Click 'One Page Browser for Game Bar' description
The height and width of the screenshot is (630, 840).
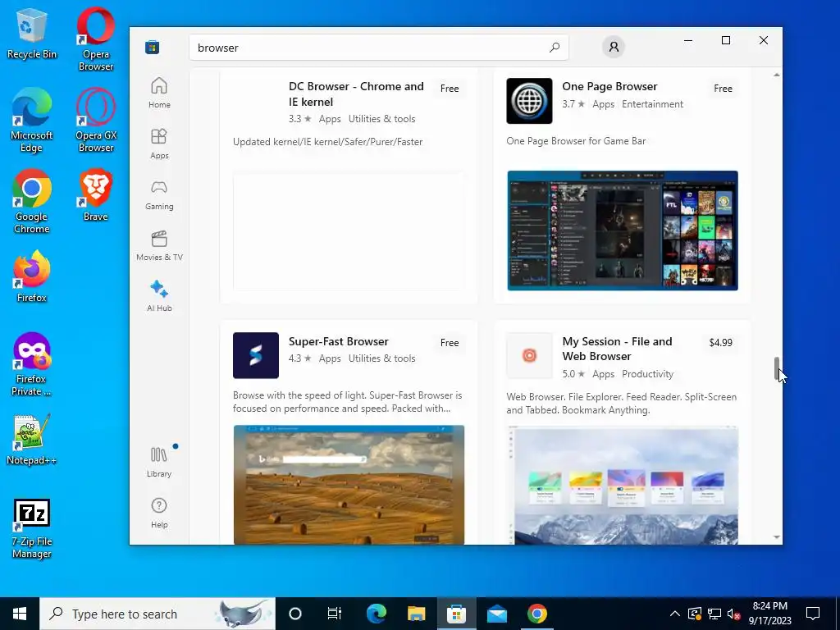coord(576,141)
